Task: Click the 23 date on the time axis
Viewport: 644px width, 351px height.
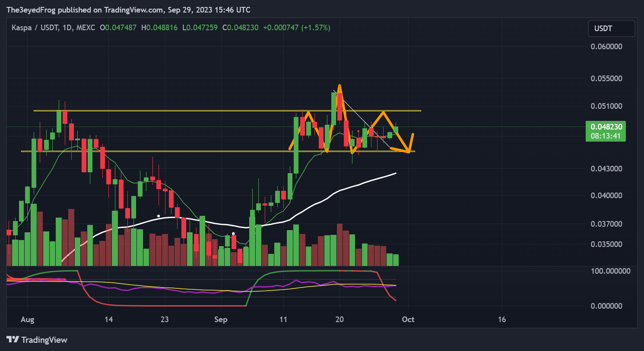Action: [x=165, y=319]
